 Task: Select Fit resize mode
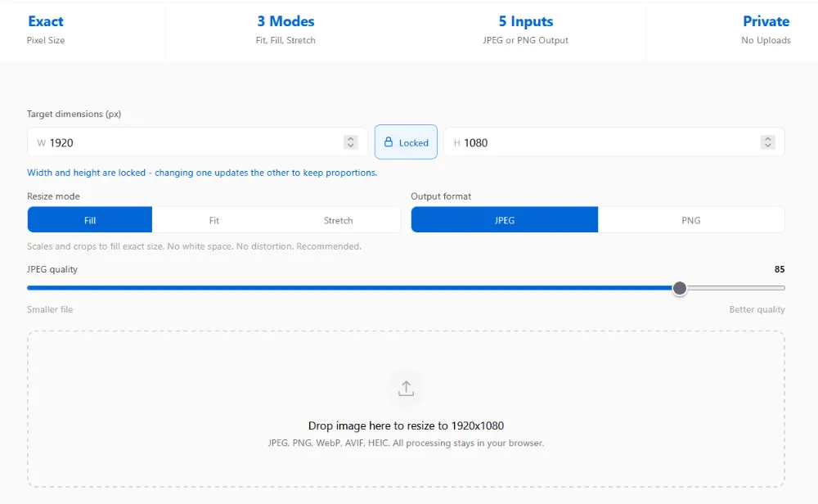[x=213, y=219]
